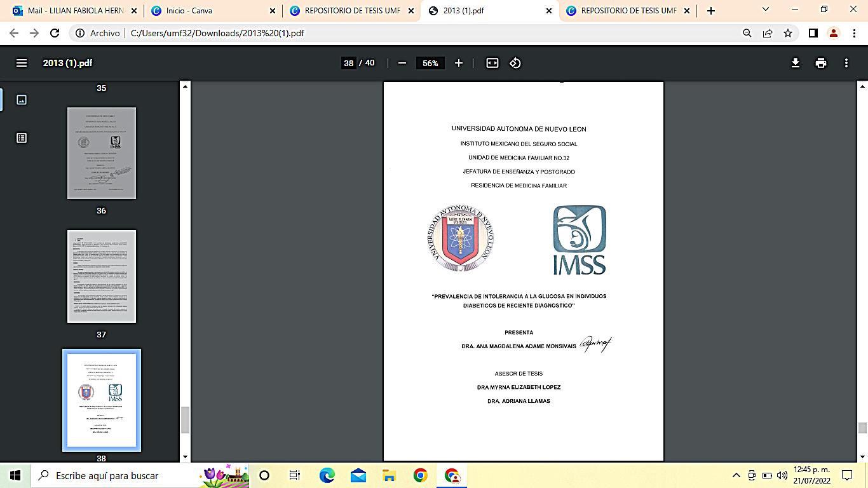Select the page 36 thumbnail
868x488 pixels.
[x=102, y=152]
